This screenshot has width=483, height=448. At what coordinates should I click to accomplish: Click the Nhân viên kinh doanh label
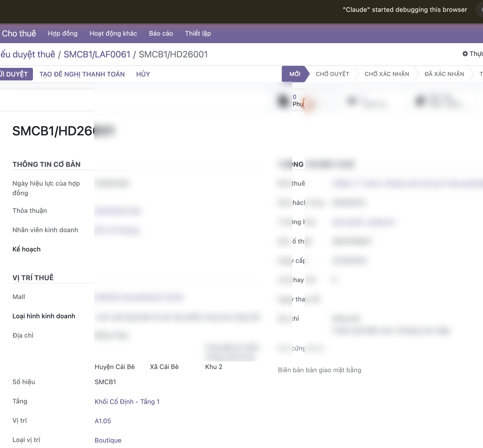pyautogui.click(x=45, y=230)
